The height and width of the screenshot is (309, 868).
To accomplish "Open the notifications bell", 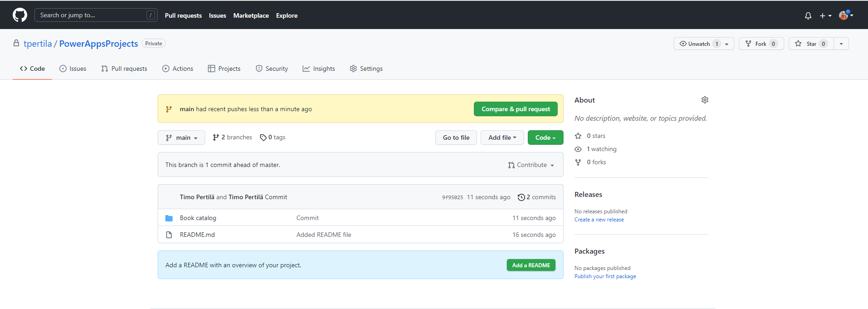I will pyautogui.click(x=808, y=16).
